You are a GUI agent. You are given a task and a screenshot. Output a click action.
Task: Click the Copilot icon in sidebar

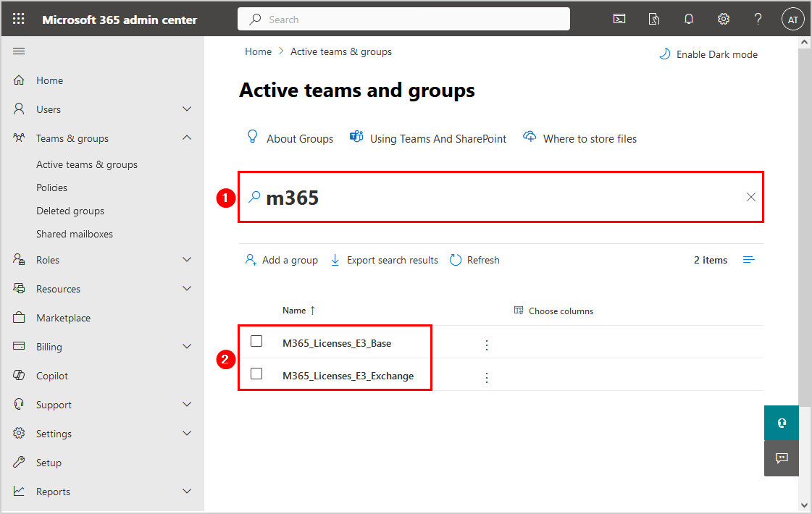click(x=19, y=376)
